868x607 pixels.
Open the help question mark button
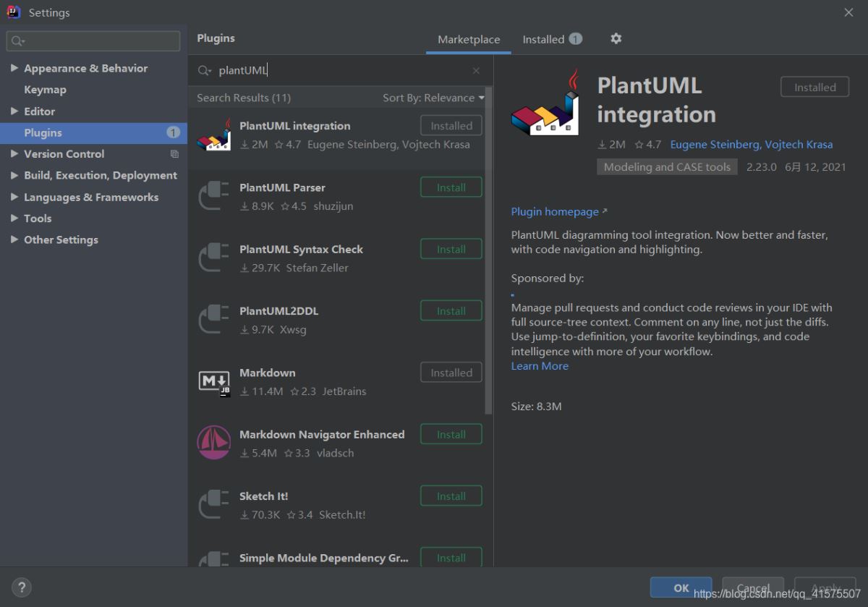pos(22,587)
